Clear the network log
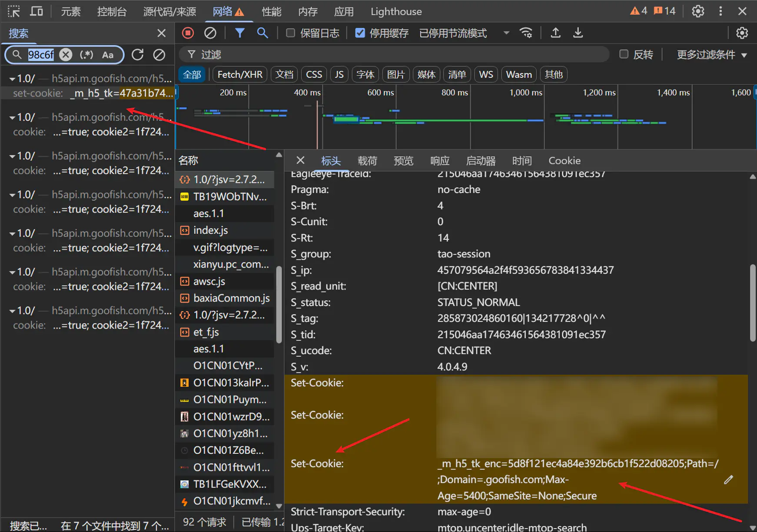The image size is (757, 532). tap(210, 33)
